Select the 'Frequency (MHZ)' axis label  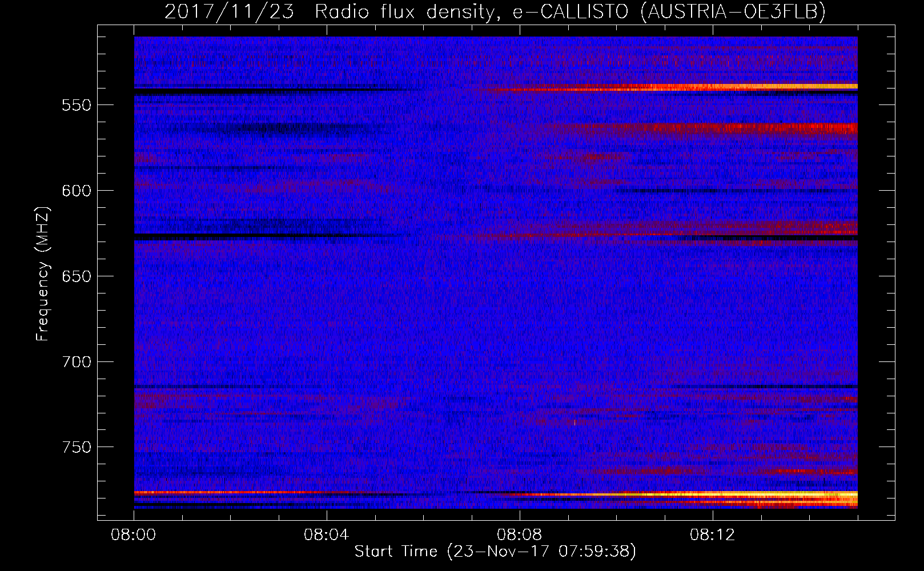pos(43,274)
